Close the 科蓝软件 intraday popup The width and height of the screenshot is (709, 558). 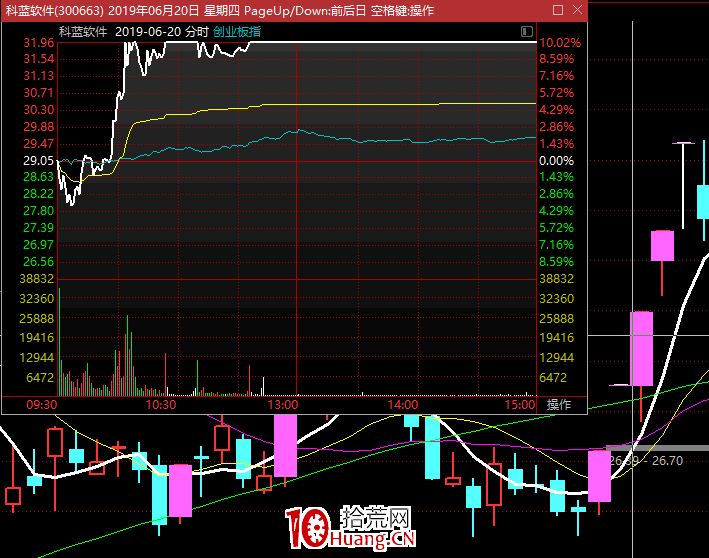[577, 9]
